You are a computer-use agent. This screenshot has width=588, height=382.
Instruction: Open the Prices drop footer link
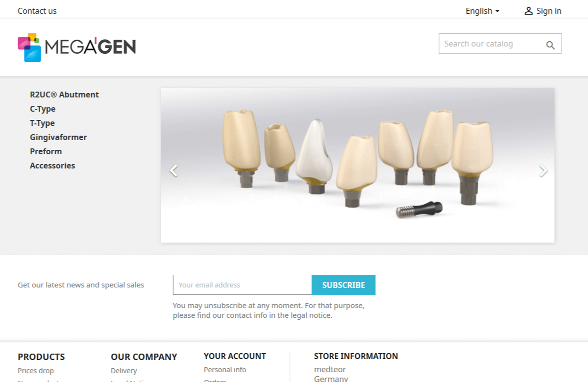pos(36,371)
